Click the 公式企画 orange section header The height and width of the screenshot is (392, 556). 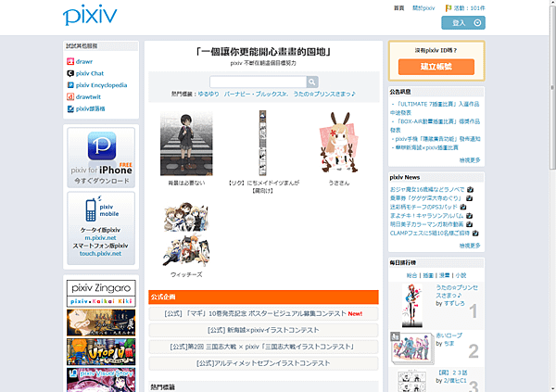[x=263, y=297]
